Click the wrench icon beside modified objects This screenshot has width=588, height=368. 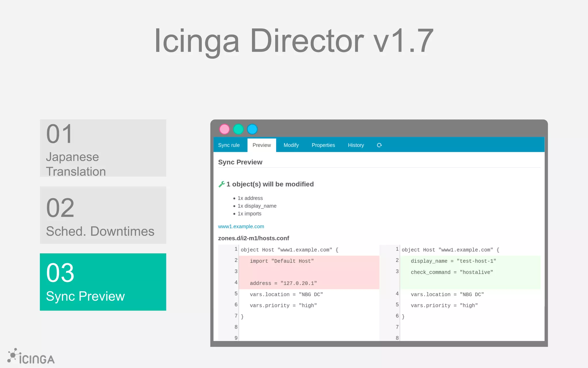(x=221, y=184)
